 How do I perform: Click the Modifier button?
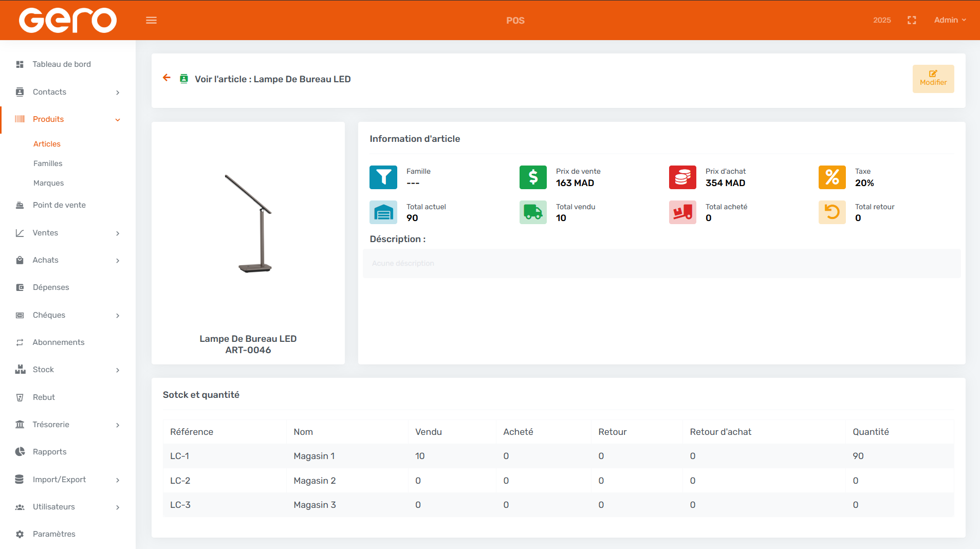point(933,79)
